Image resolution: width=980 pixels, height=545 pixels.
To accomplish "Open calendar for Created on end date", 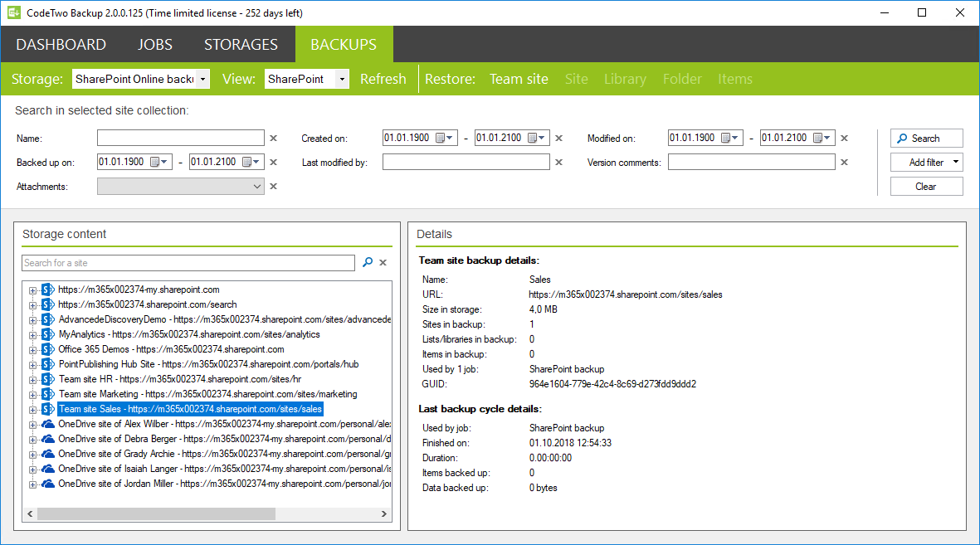I will [x=537, y=139].
